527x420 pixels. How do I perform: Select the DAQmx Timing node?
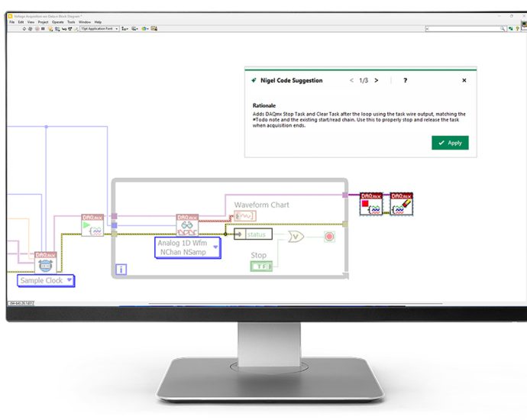[x=46, y=263]
